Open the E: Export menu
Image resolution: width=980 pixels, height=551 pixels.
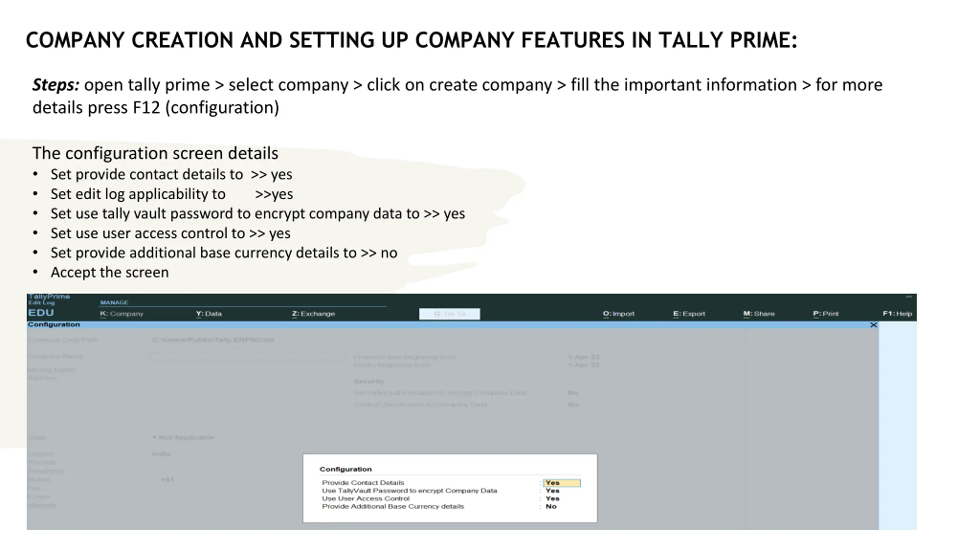pyautogui.click(x=689, y=314)
